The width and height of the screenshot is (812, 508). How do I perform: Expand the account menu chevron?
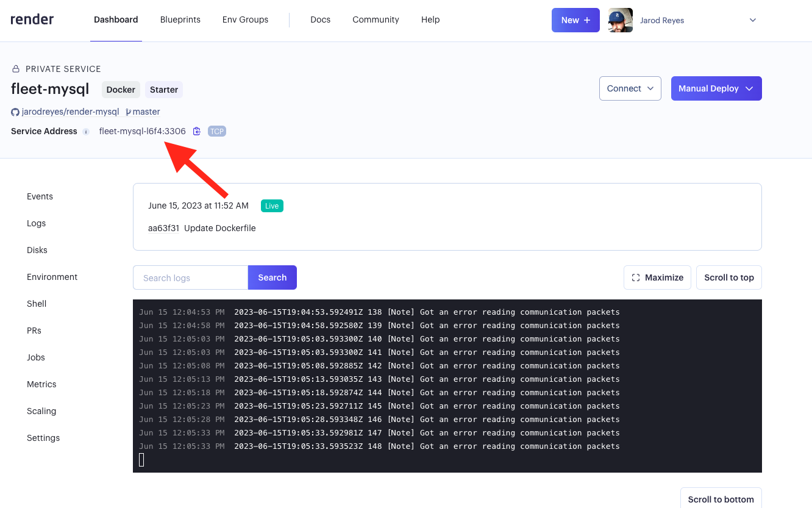pyautogui.click(x=753, y=20)
